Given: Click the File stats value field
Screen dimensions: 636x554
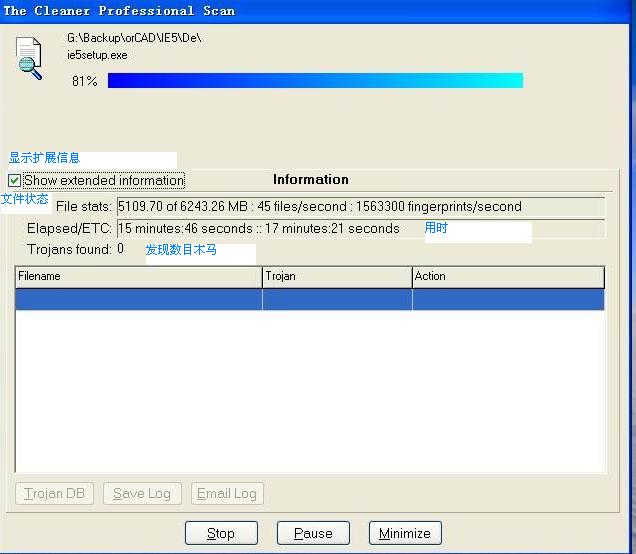Looking at the screenshot, I should click(x=361, y=207).
